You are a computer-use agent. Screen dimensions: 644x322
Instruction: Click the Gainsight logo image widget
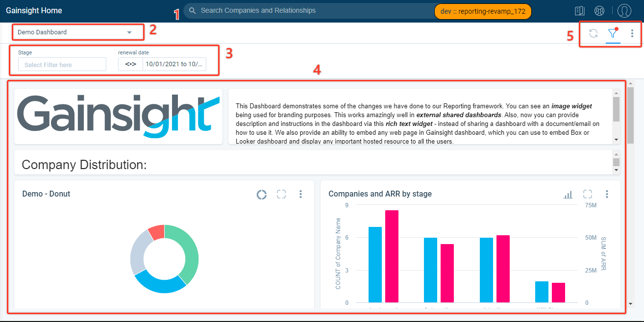click(x=118, y=116)
